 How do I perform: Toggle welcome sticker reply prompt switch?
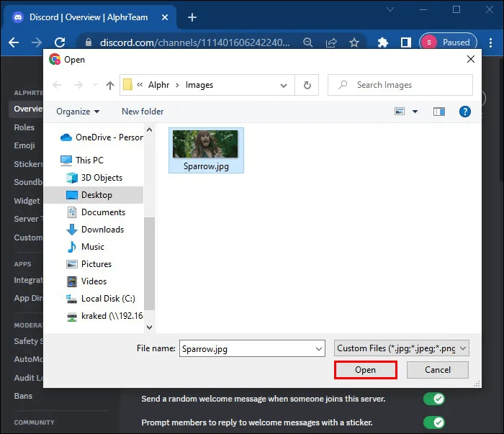coord(434,422)
